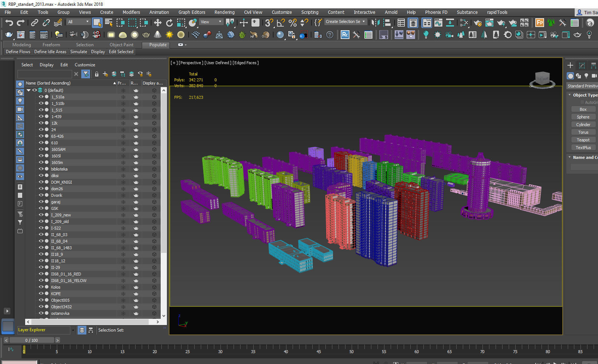The width and height of the screenshot is (598, 364).
Task: Toggle freeze for the GSK layer
Action: [123, 208]
